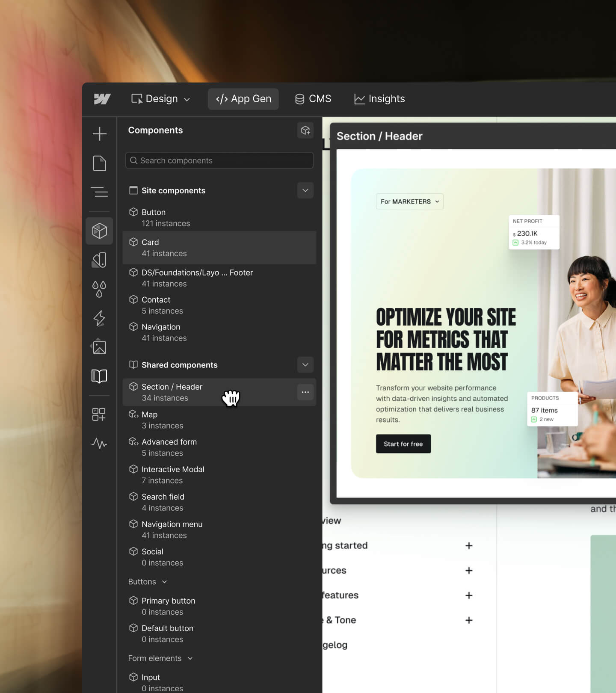
Task: Open the Add elements panel plus icon
Action: [x=99, y=134]
